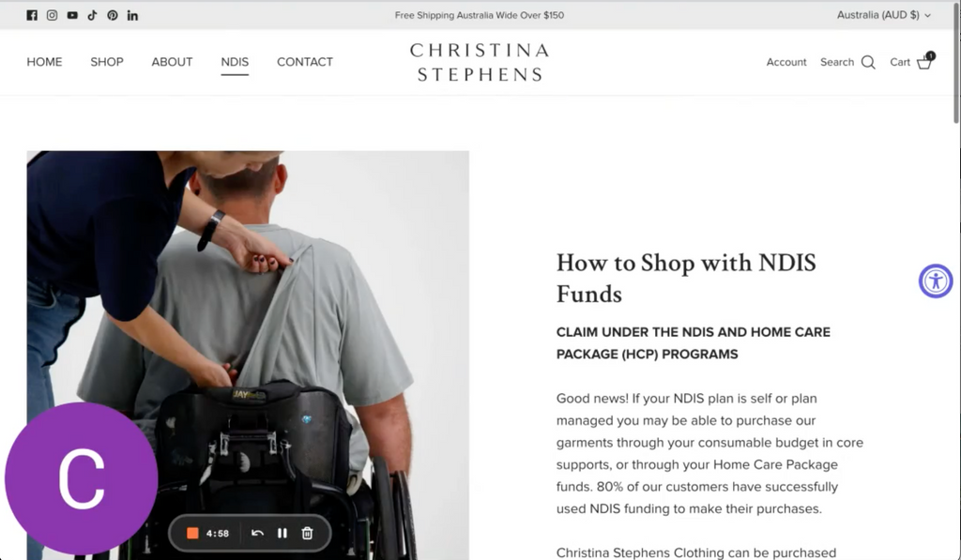961x560 pixels.
Task: Expand the Australia (AUD $) currency selector
Action: click(884, 15)
